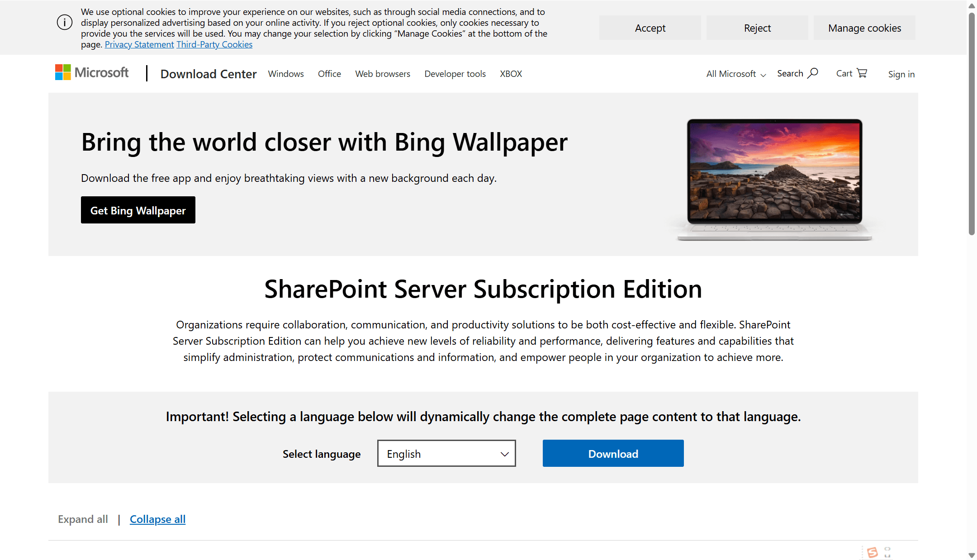Viewport: 977px width, 560px height.
Task: Click the Collapse all link
Action: click(157, 519)
